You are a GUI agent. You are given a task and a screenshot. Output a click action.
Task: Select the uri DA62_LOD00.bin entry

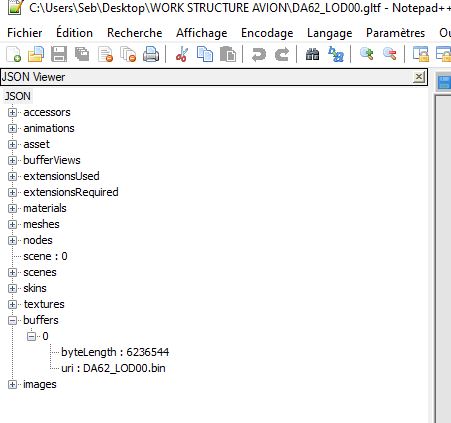(113, 368)
